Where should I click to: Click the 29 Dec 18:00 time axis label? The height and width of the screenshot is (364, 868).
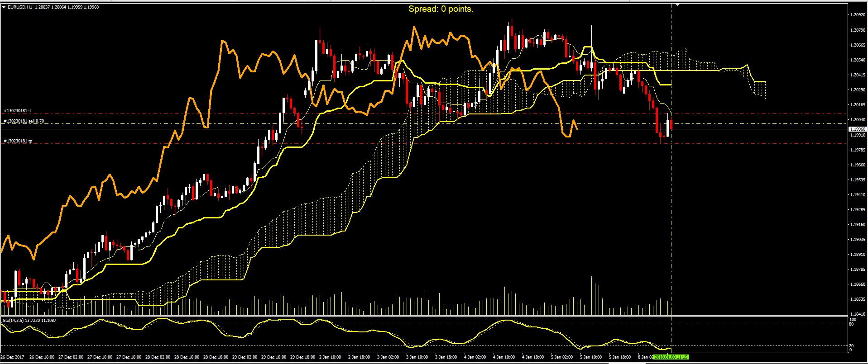click(x=303, y=357)
